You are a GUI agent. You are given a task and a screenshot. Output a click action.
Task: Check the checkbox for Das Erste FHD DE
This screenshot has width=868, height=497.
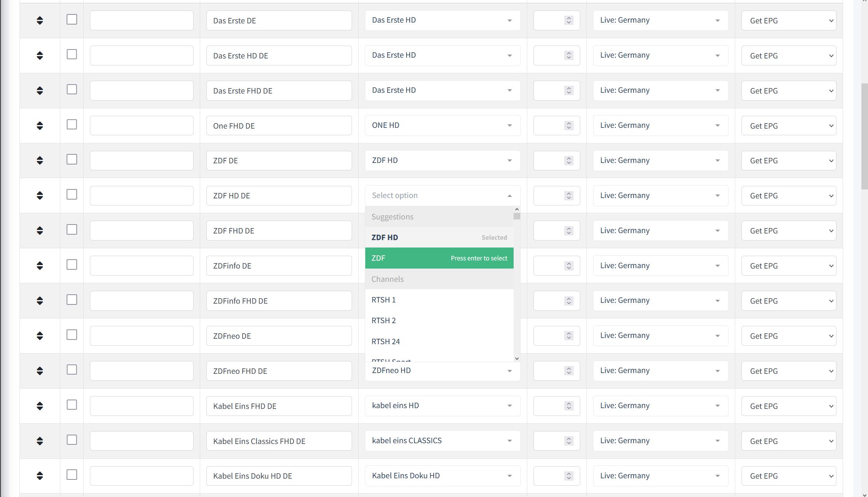[72, 89]
